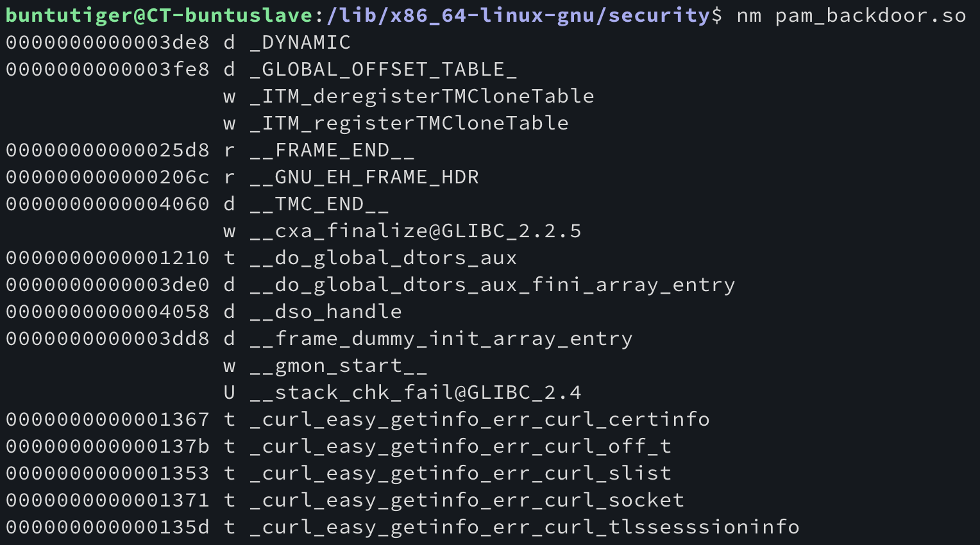The height and width of the screenshot is (545, 980).
Task: Click the __TMC_END__ symbol
Action: [319, 204]
